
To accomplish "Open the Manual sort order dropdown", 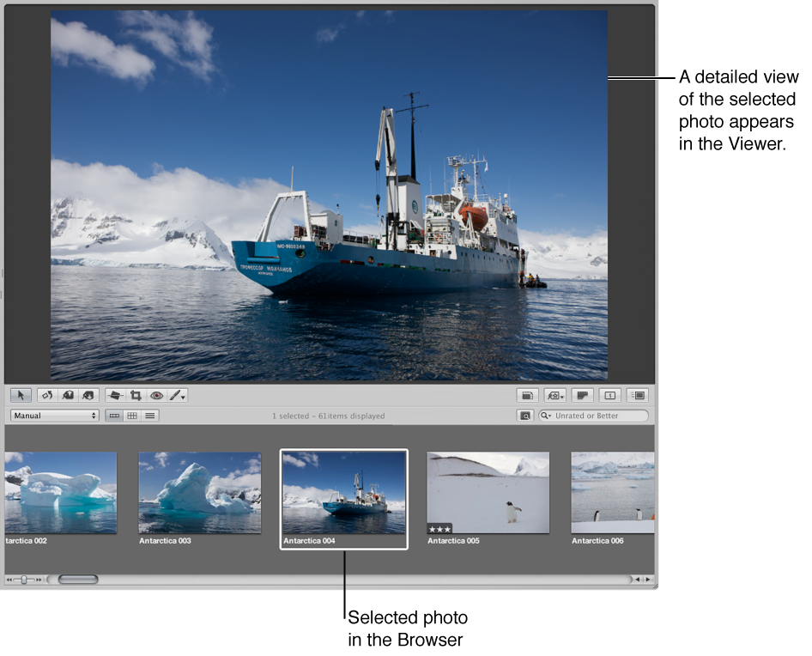I will pos(55,416).
